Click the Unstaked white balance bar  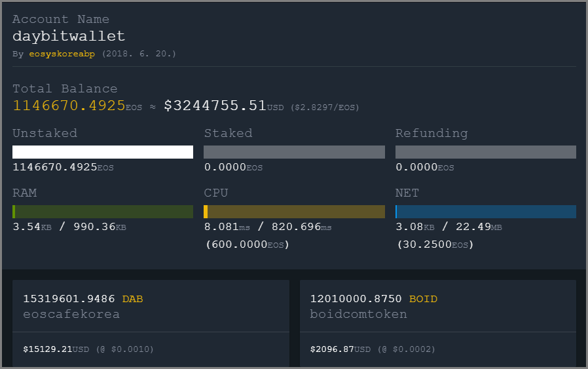(103, 152)
